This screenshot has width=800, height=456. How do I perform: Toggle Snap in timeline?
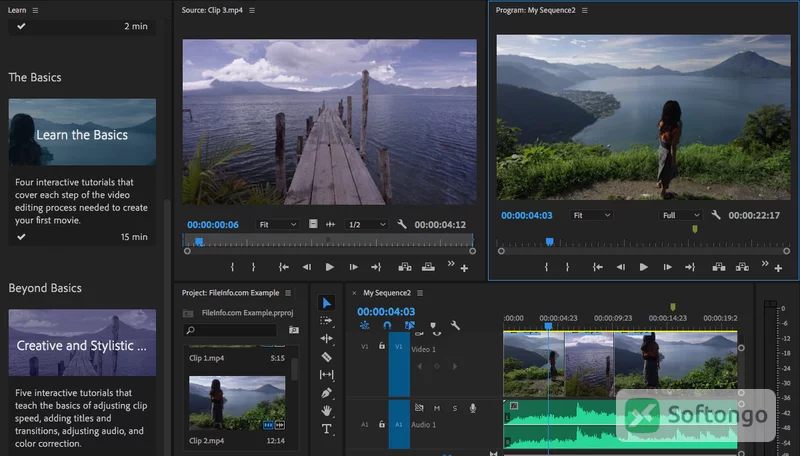387,325
